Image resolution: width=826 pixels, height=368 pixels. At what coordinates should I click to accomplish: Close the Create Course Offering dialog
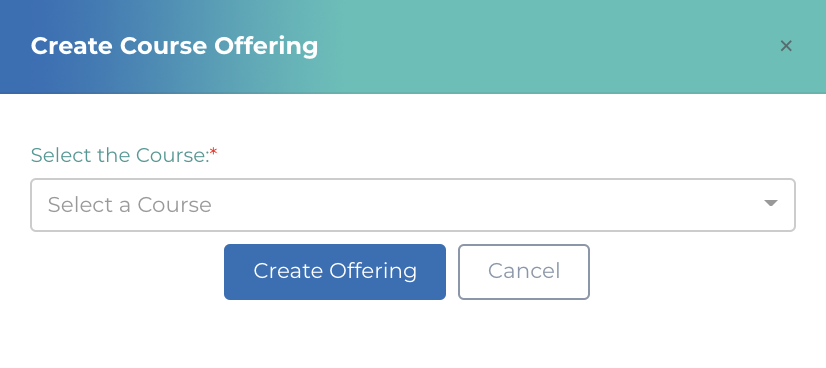[785, 46]
